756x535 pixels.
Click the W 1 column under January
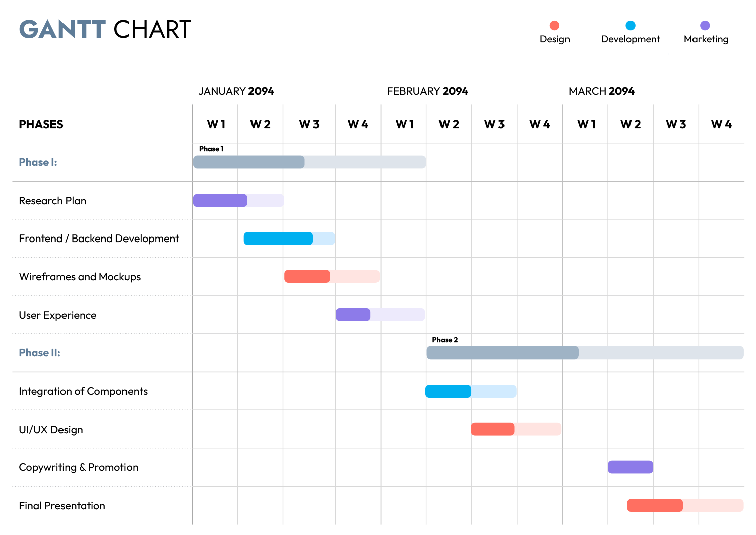point(215,124)
